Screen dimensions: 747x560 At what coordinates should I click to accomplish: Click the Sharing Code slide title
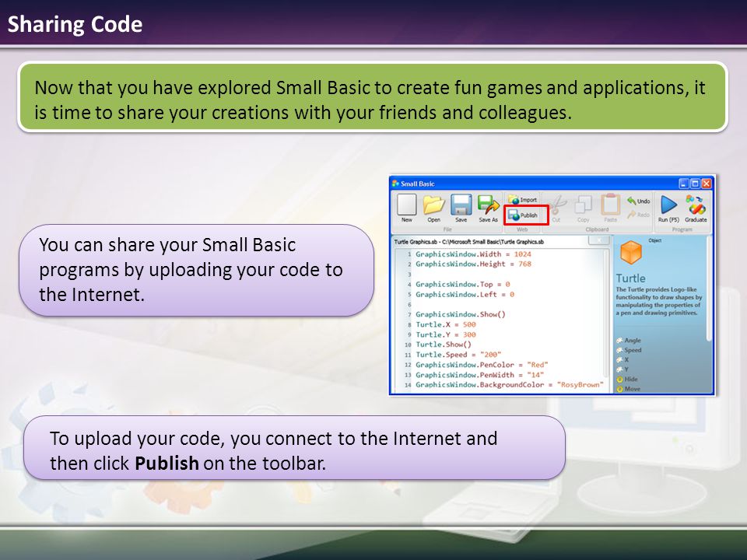click(75, 24)
